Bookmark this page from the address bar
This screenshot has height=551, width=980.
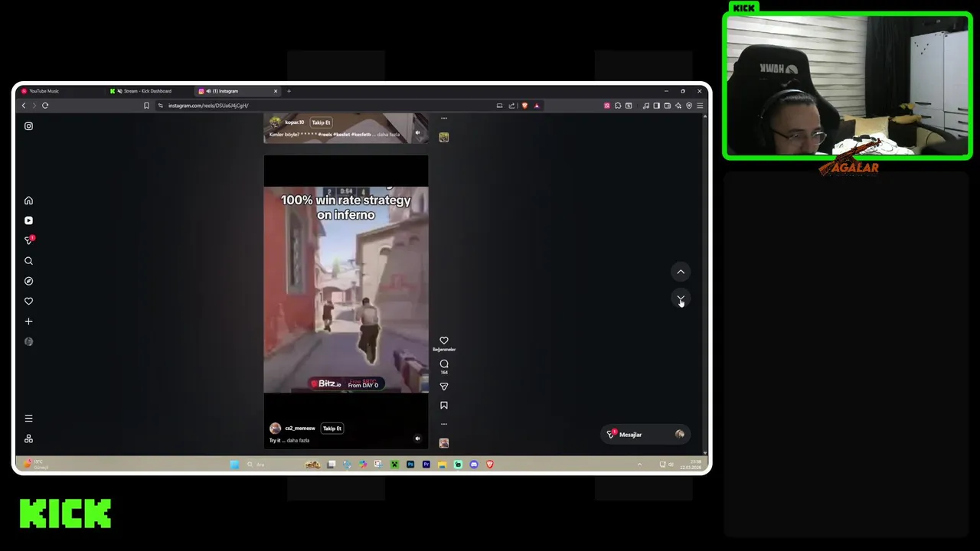pyautogui.click(x=146, y=106)
